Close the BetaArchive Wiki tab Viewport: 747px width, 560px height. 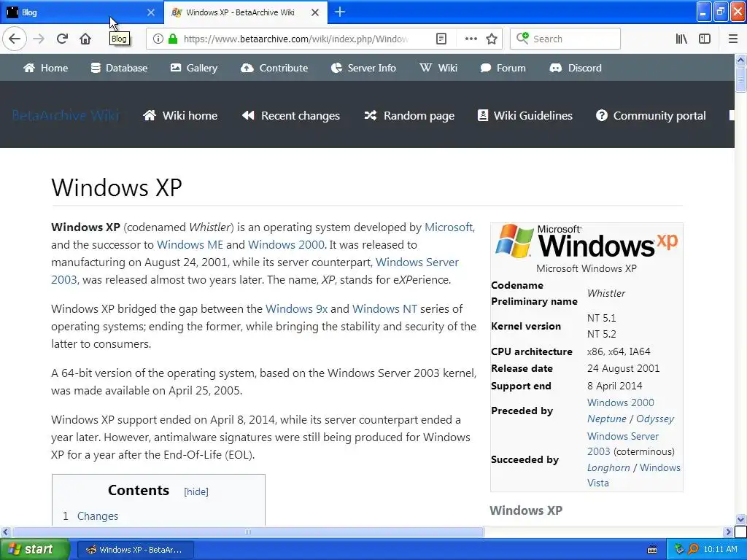[x=315, y=12]
